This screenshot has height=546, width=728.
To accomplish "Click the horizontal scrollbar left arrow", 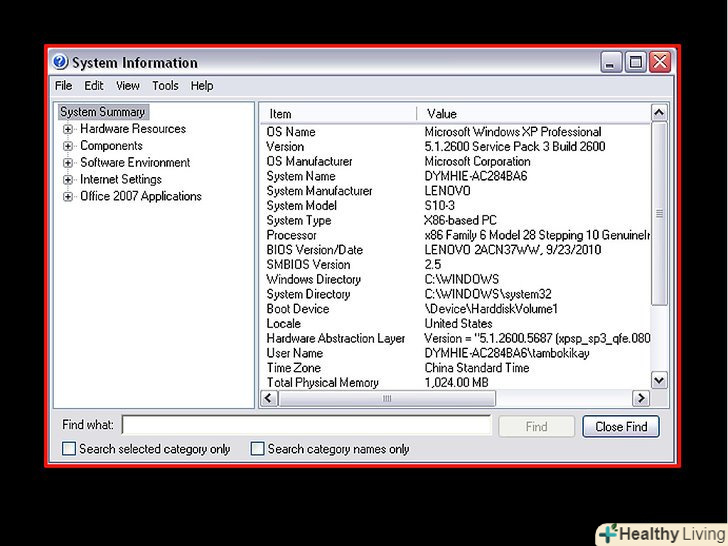I will pos(268,399).
